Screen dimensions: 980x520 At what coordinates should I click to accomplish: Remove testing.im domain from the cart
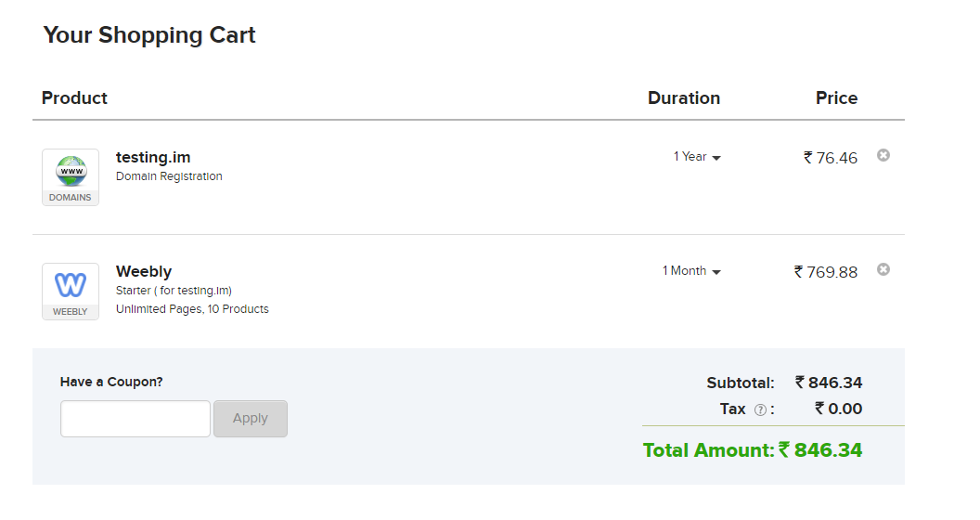click(x=883, y=155)
